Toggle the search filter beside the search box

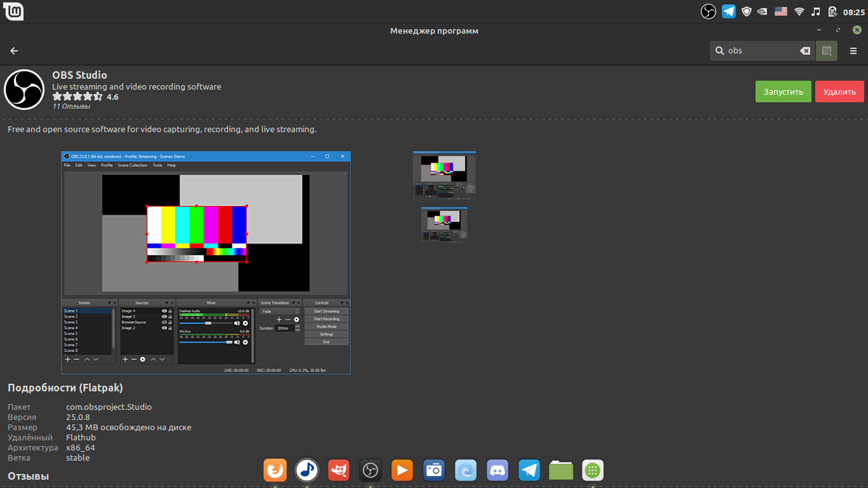click(x=826, y=51)
